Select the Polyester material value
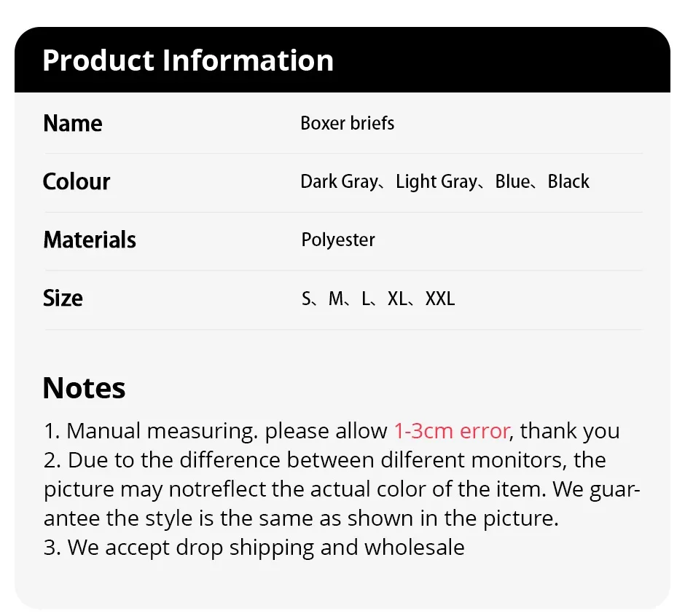This screenshot has width=685, height=616. pyautogui.click(x=338, y=240)
